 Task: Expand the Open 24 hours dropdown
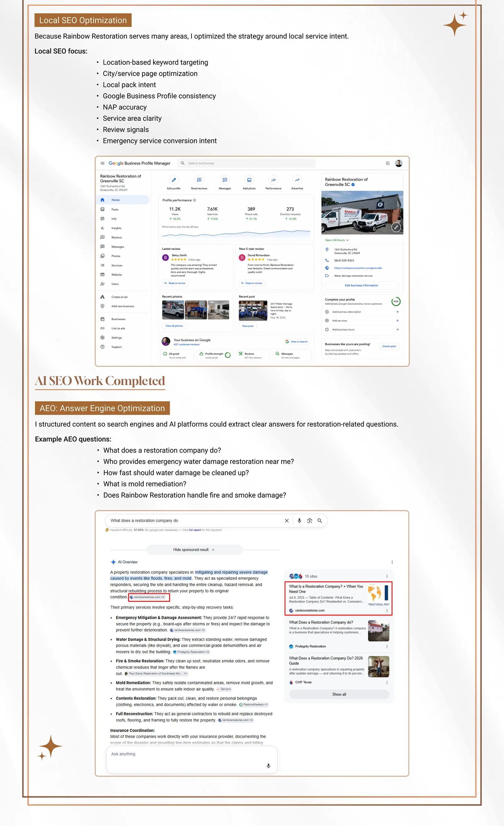[337, 240]
